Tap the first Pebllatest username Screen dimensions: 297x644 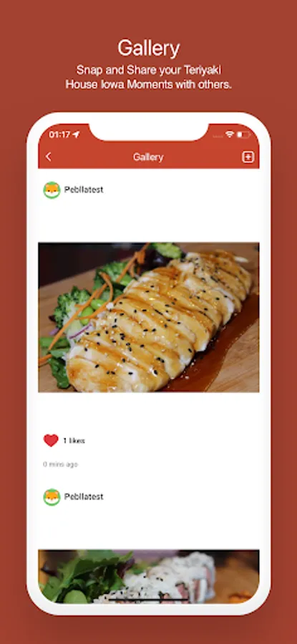(x=84, y=190)
